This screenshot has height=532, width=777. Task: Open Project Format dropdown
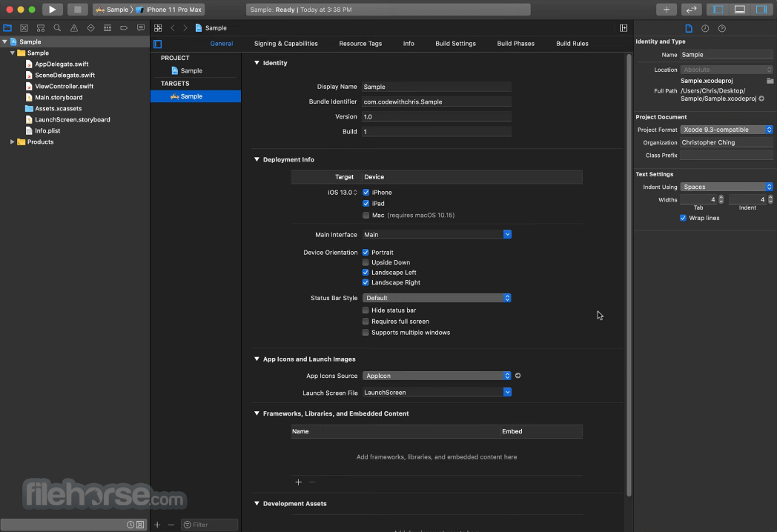(727, 130)
